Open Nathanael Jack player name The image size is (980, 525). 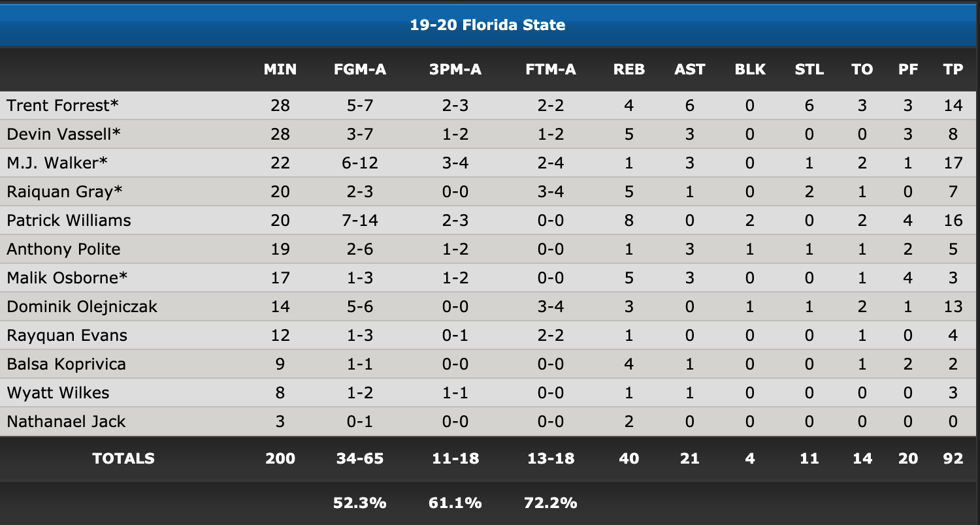click(66, 421)
